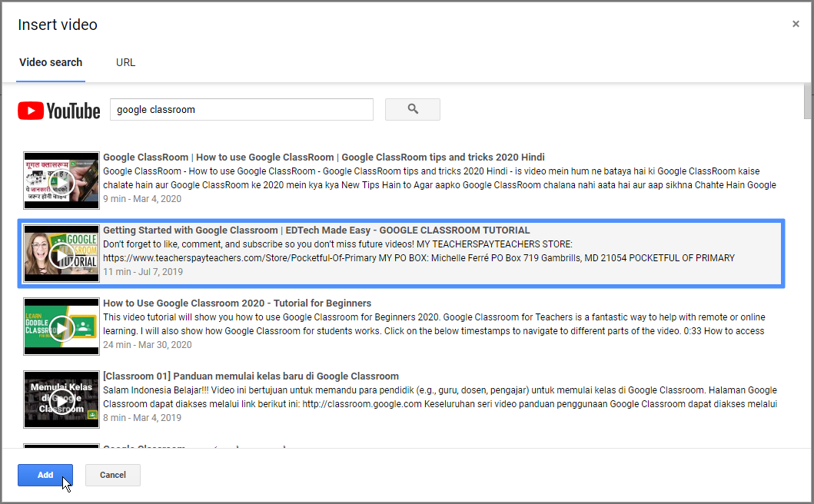Click the '8 min - Mar 4, 2019' line

pos(142,418)
